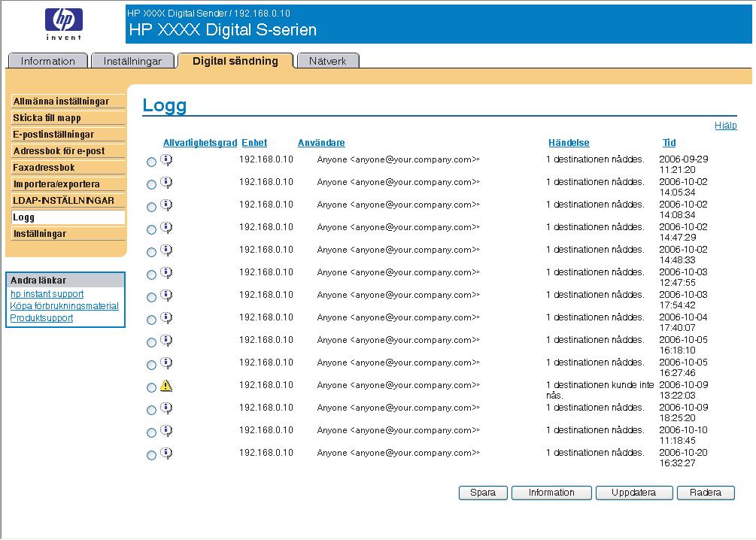
Task: Open Skicka till mapp in sidebar
Action: (68, 118)
